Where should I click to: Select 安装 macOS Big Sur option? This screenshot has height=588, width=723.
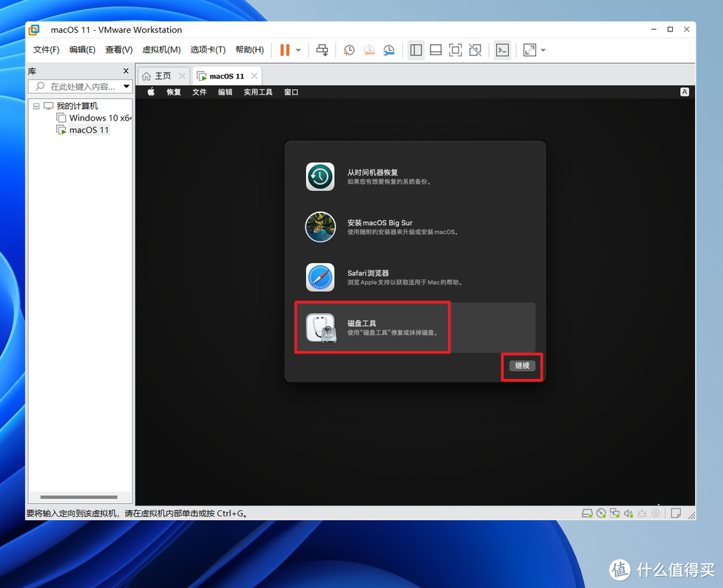[415, 227]
